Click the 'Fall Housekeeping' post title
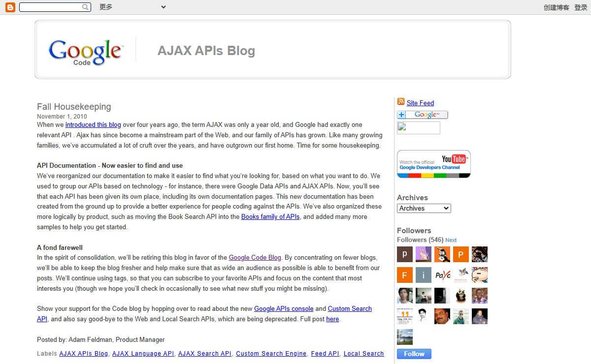 pyautogui.click(x=74, y=107)
